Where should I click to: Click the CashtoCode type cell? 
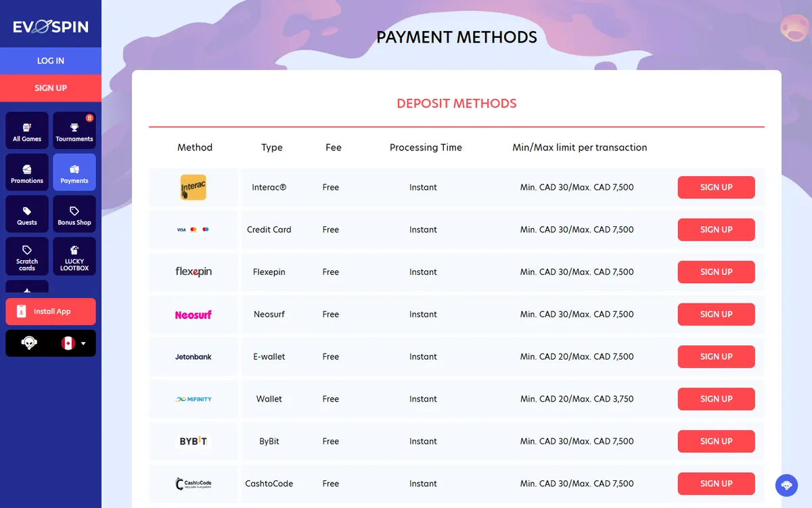269,484
